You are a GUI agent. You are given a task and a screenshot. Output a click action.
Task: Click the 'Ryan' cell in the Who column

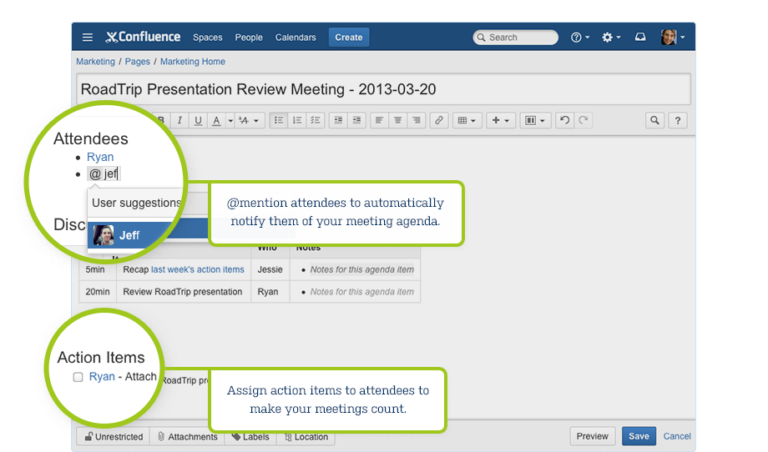click(268, 292)
